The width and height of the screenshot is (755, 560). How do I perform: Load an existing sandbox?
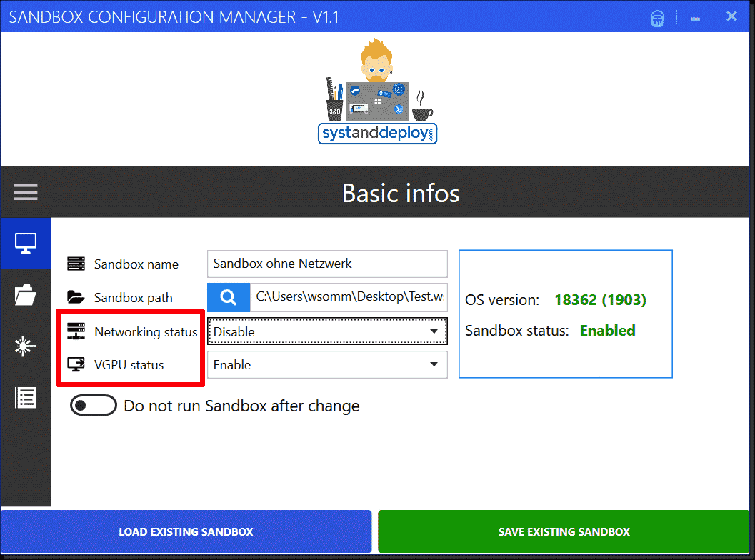click(x=186, y=531)
